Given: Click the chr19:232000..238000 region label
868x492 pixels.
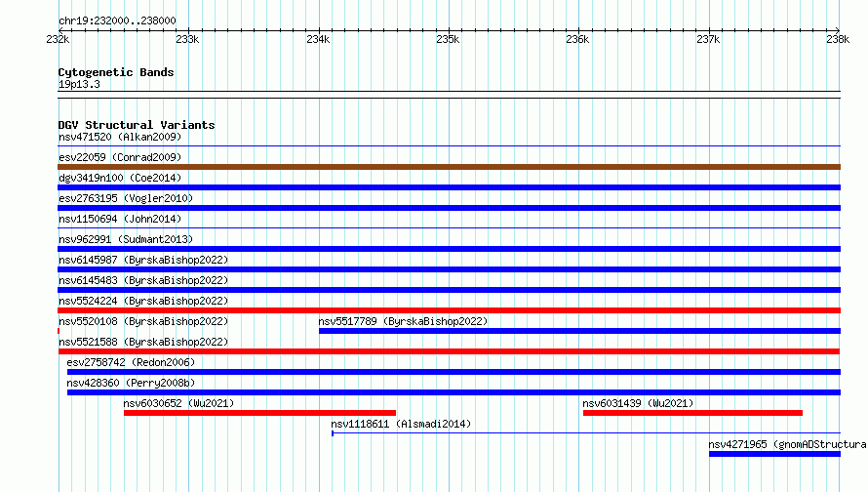Looking at the screenshot, I should (117, 20).
